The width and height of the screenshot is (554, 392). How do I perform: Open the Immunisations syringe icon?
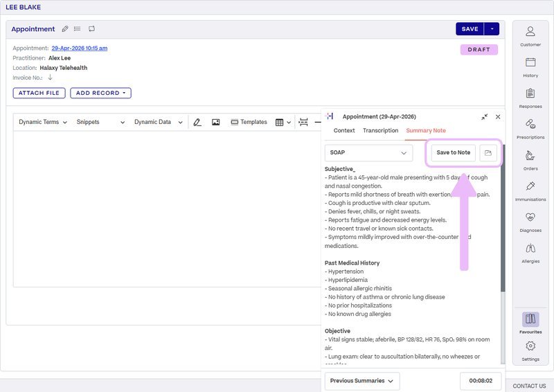[530, 190]
